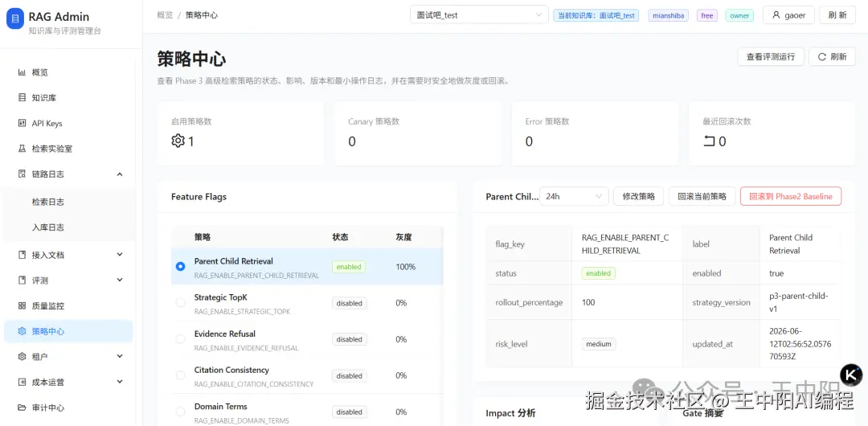Click the 概览 breadcrumb link
The image size is (868, 426).
(165, 15)
